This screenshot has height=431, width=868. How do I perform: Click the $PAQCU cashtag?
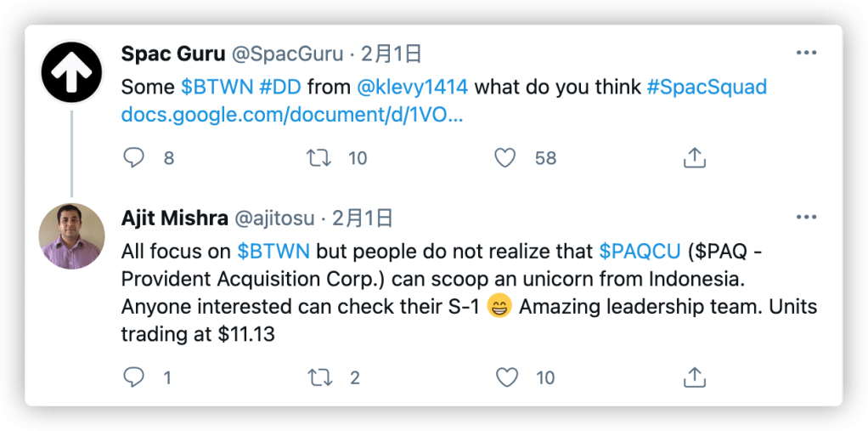coord(640,252)
